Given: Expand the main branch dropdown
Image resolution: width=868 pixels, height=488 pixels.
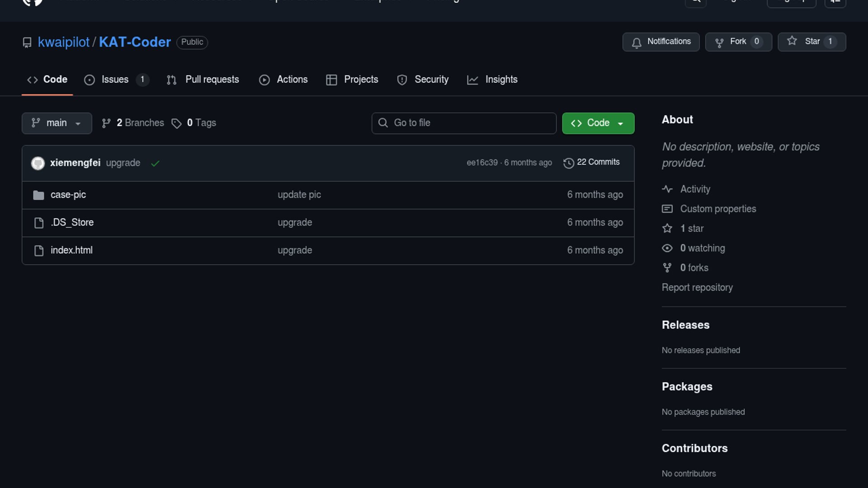Looking at the screenshot, I should (57, 123).
